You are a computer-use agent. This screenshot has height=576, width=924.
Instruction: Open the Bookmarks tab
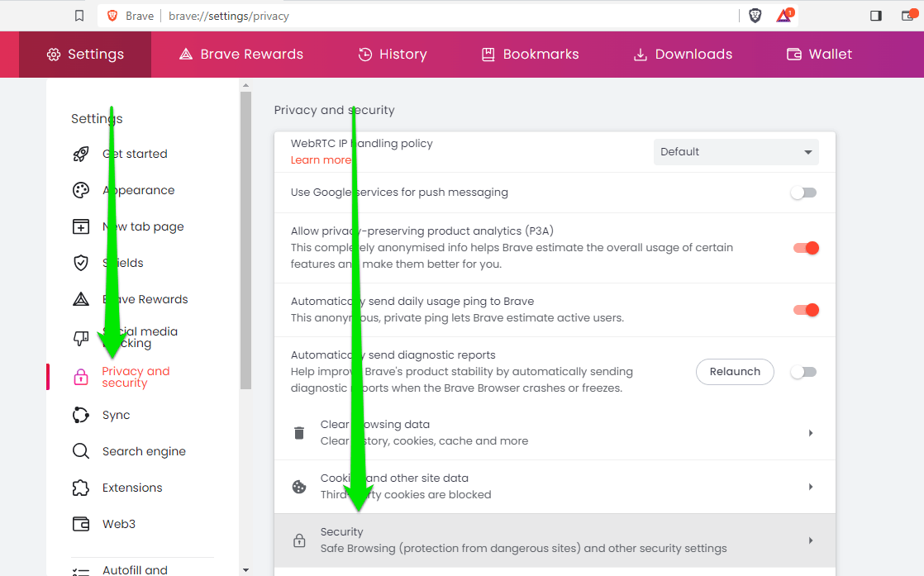tap(531, 55)
